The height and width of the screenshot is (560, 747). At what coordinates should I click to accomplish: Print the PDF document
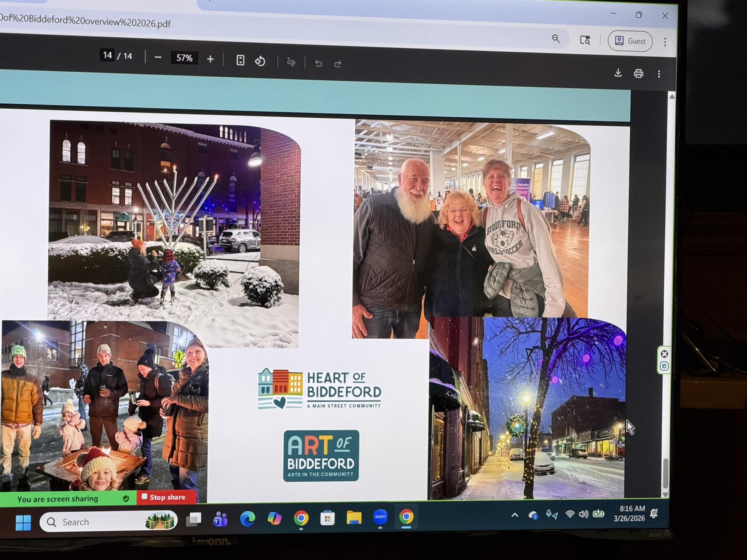[x=638, y=74]
